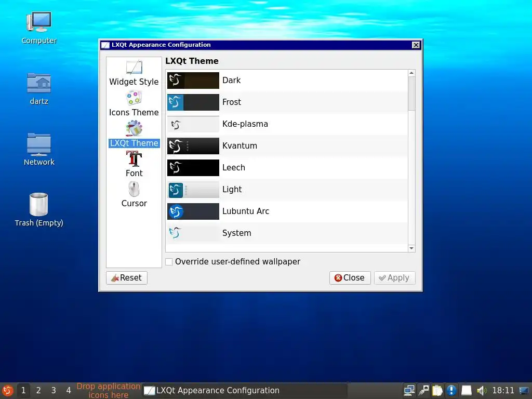
Task: Select the dartz home folder icon
Action: coord(39,89)
